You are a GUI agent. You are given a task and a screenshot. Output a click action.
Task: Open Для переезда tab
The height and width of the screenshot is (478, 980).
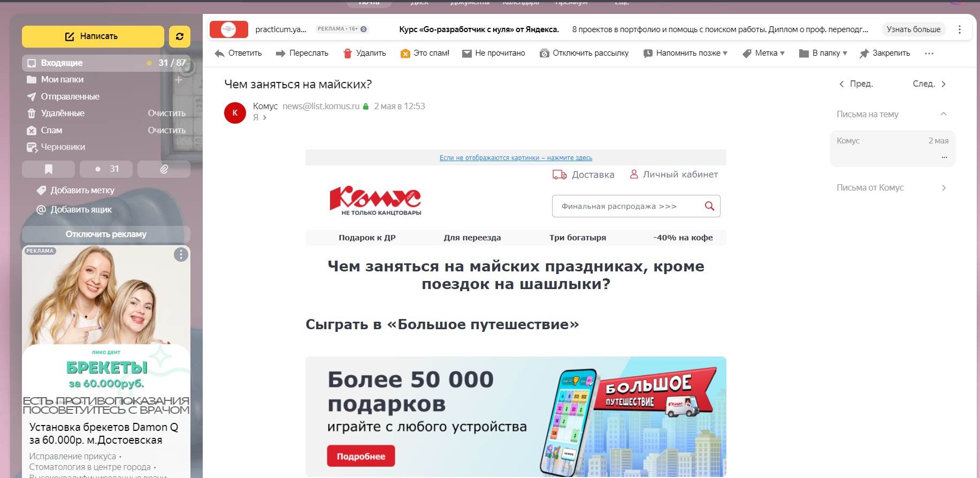click(x=472, y=238)
